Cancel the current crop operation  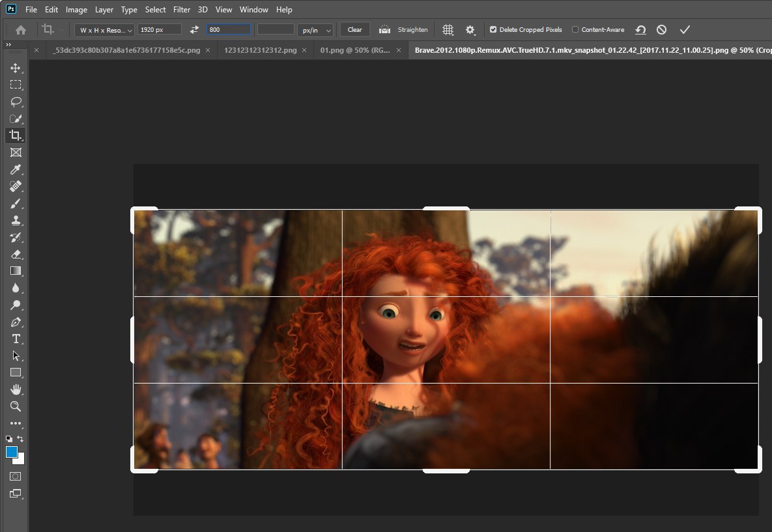point(661,29)
